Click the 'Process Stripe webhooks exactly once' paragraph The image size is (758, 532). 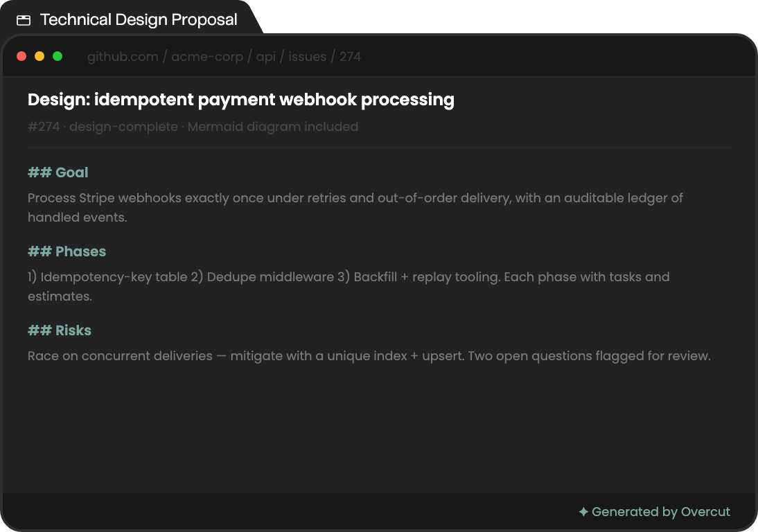tap(355, 207)
